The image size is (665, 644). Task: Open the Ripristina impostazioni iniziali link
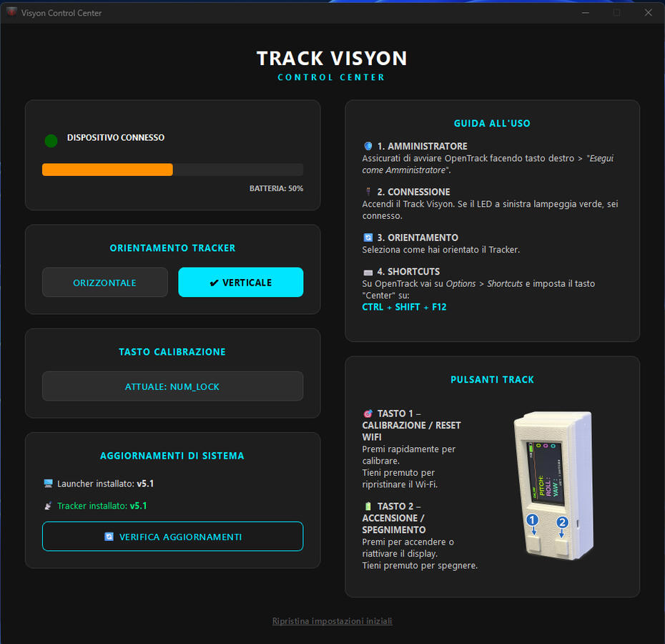click(x=332, y=620)
